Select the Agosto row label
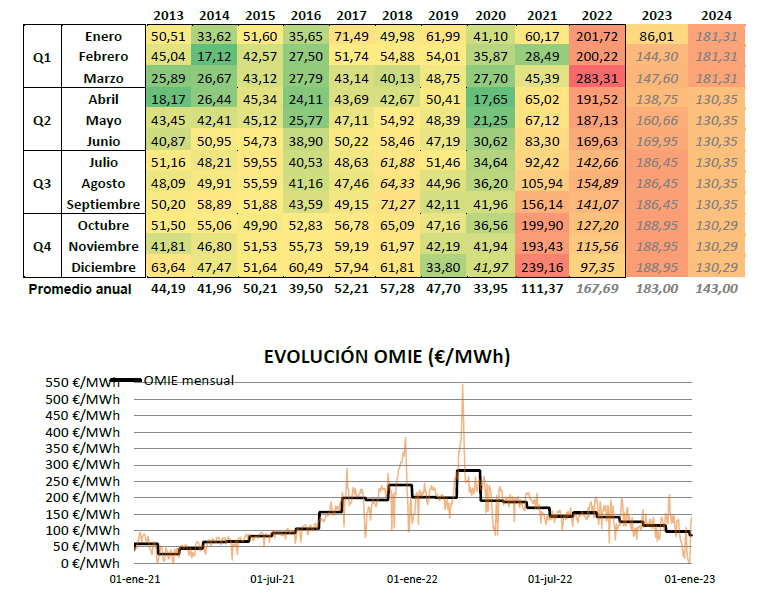Viewport: 761px width, 609px height. pos(103,183)
